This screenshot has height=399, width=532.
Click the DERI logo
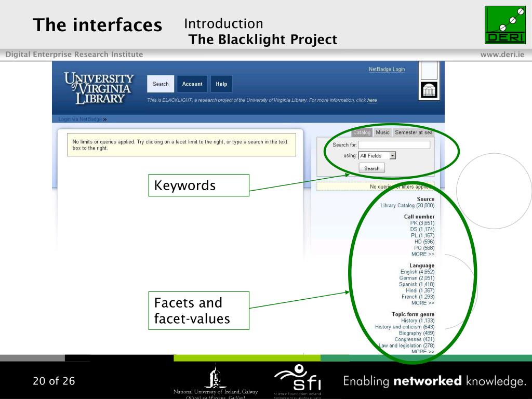[x=505, y=25]
